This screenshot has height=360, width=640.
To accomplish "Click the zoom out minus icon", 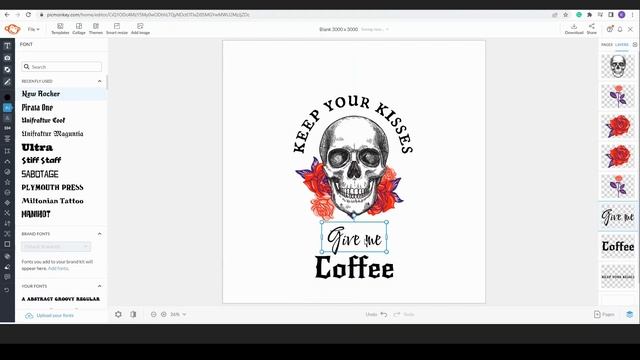I will pos(153,314).
